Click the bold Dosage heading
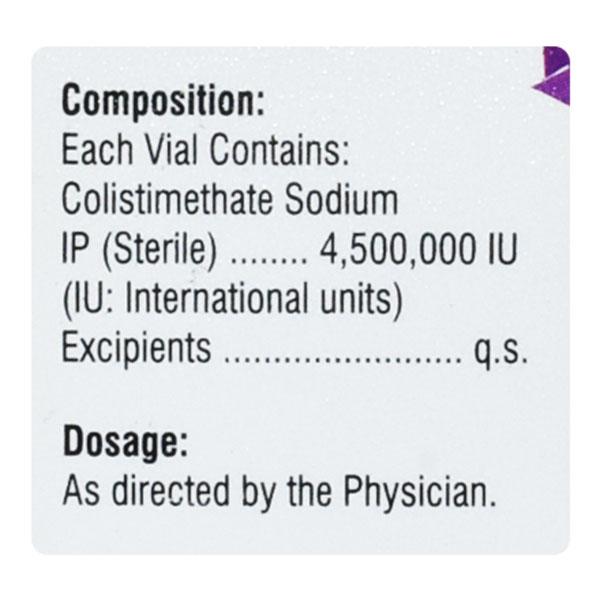This screenshot has width=600, height=600. point(125,441)
